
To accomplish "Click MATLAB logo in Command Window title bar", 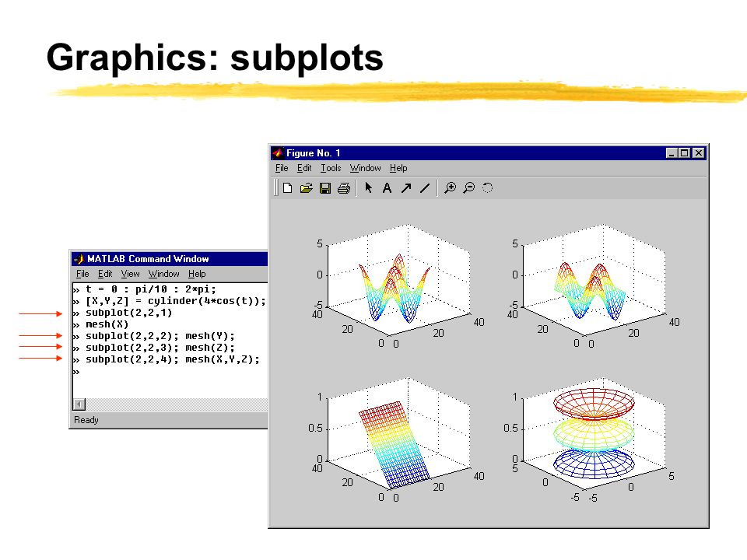I will click(79, 258).
